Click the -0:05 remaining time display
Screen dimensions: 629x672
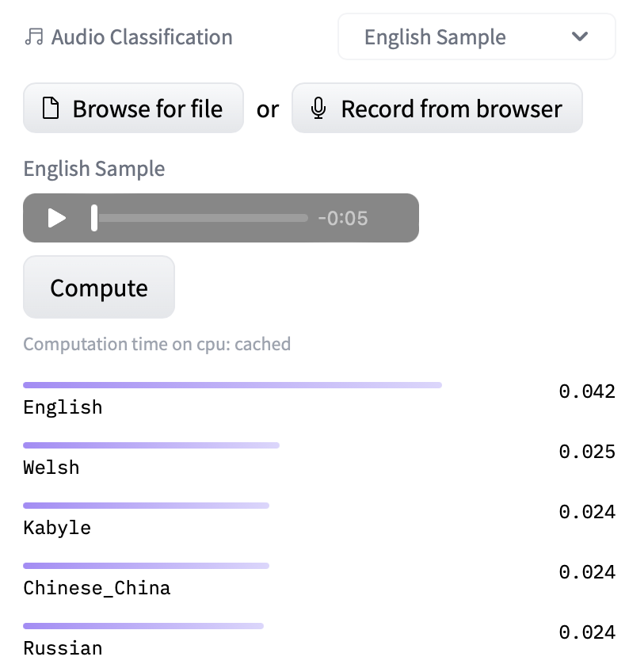coord(342,218)
